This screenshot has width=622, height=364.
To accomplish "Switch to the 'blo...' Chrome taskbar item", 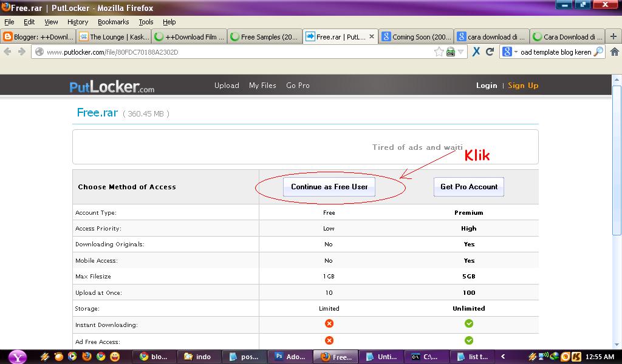I will pos(154,357).
